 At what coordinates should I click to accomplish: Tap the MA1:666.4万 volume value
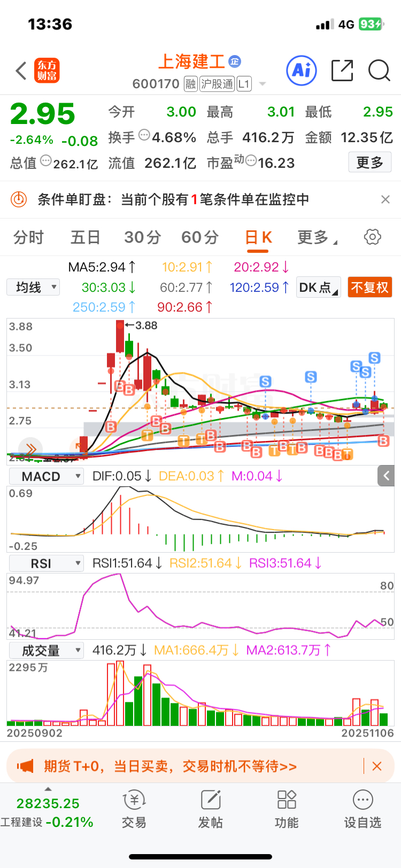coord(196,650)
